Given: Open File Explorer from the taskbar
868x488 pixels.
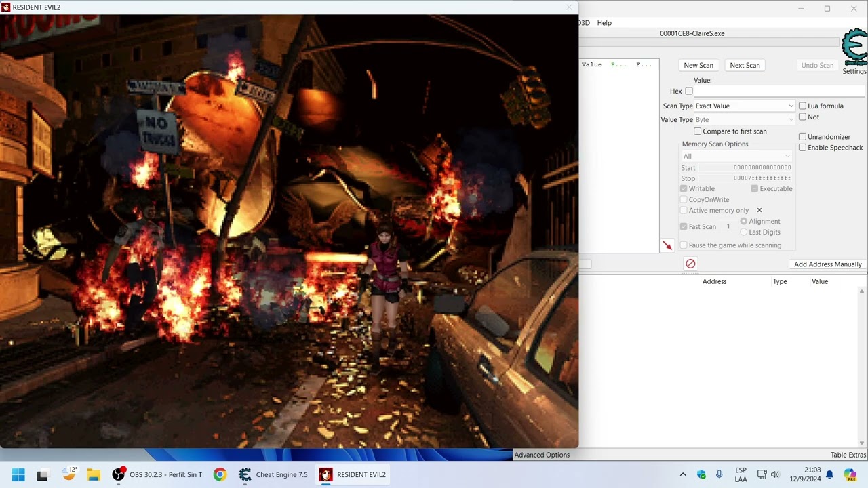Looking at the screenshot, I should pos(94,474).
